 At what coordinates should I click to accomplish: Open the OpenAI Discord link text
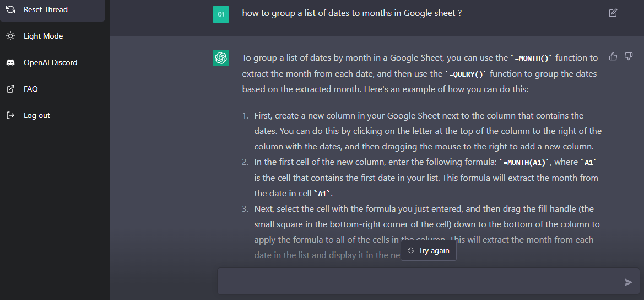pos(50,62)
